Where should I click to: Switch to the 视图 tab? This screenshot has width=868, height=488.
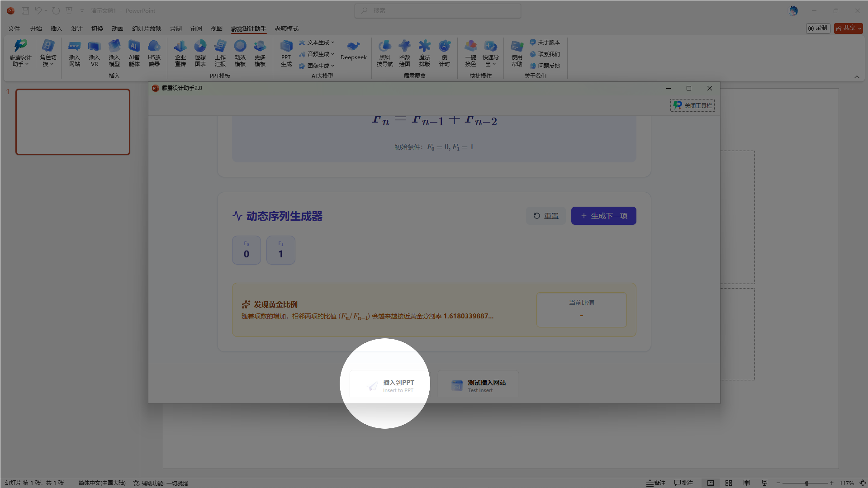[x=217, y=28]
